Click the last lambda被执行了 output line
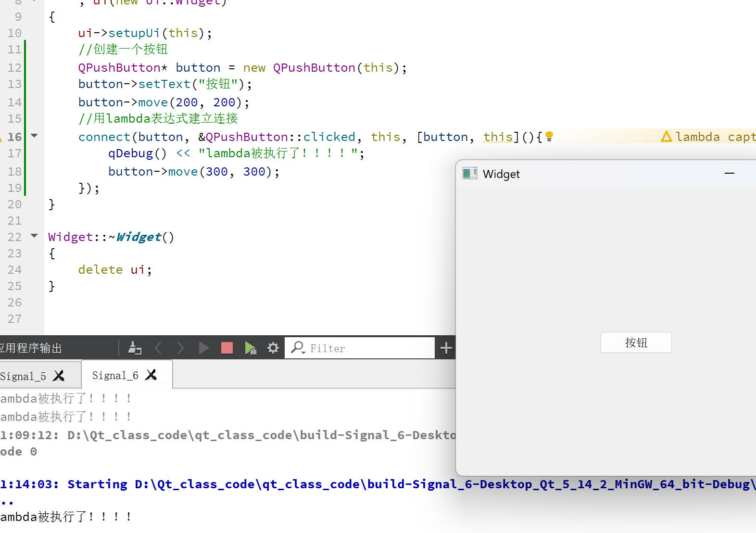 click(x=66, y=517)
